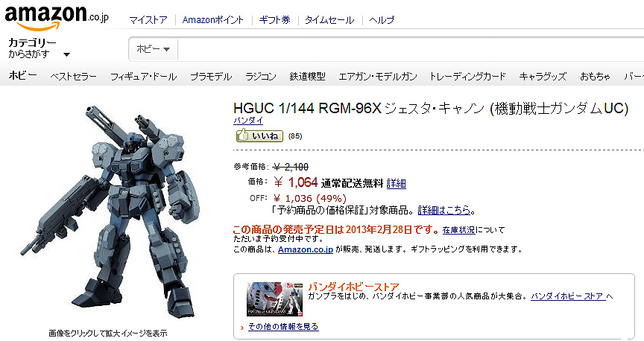
Task: Open Amazon.co.jp seller link
Action: click(x=306, y=249)
